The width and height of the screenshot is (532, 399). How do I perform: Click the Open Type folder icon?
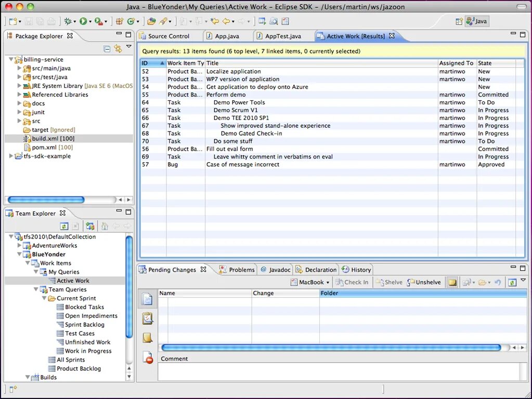[x=151, y=21]
